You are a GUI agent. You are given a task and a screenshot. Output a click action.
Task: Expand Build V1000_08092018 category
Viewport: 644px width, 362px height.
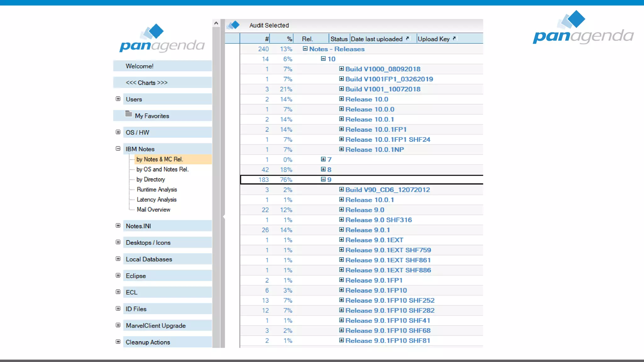pyautogui.click(x=341, y=69)
